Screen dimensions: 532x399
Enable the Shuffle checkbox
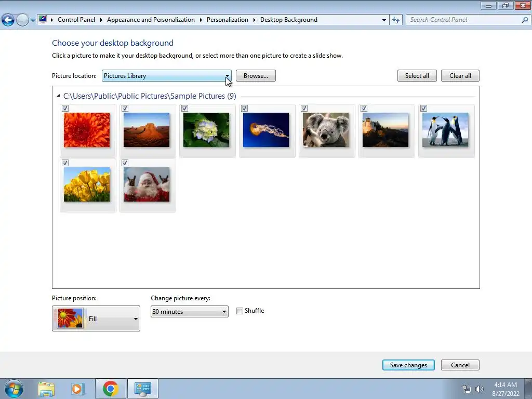[240, 311]
